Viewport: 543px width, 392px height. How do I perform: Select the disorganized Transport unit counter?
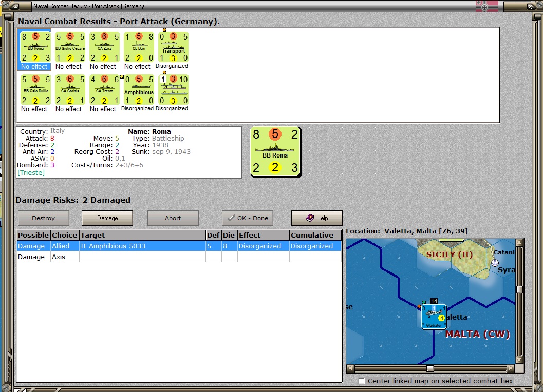(173, 47)
